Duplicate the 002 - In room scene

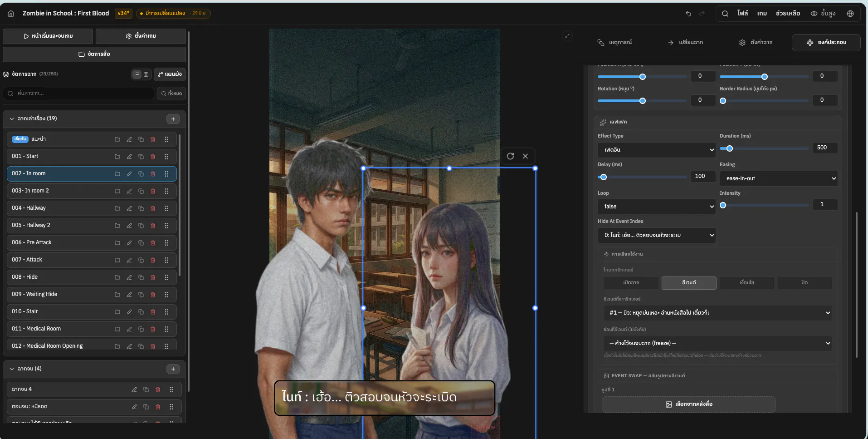pyautogui.click(x=141, y=174)
